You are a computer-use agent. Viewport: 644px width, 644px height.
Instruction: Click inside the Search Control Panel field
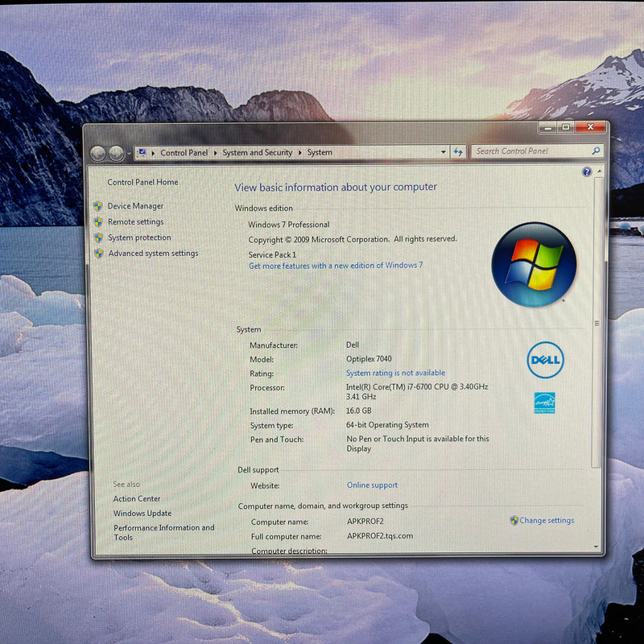tap(527, 151)
